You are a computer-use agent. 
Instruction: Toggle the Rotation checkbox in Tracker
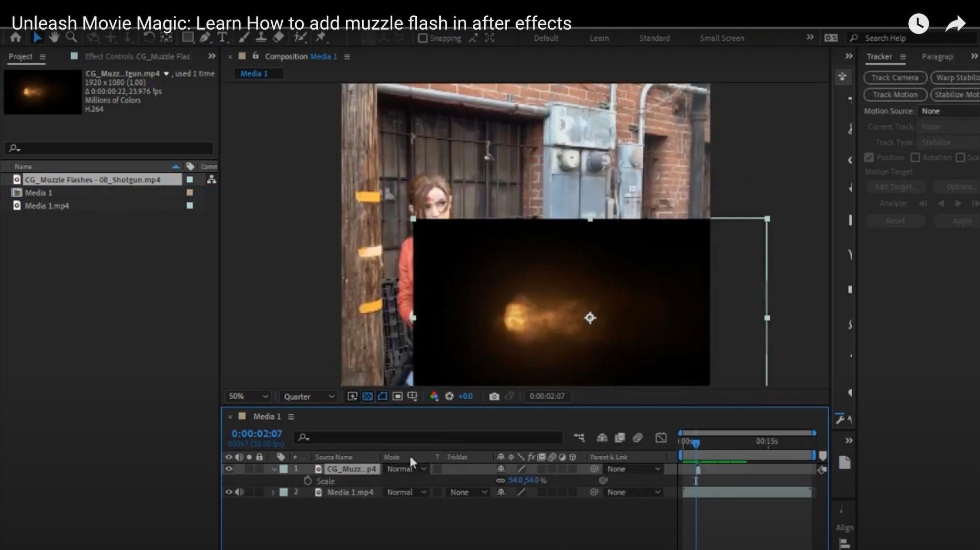[915, 157]
